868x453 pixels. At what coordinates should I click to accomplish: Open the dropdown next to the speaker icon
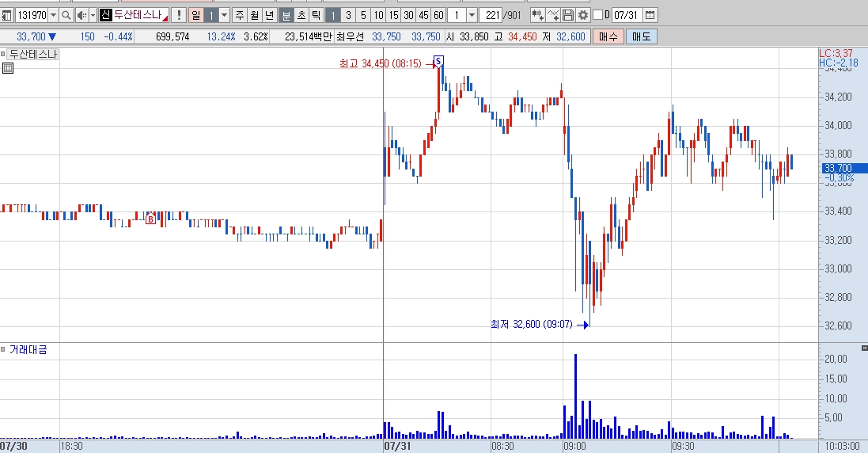93,16
